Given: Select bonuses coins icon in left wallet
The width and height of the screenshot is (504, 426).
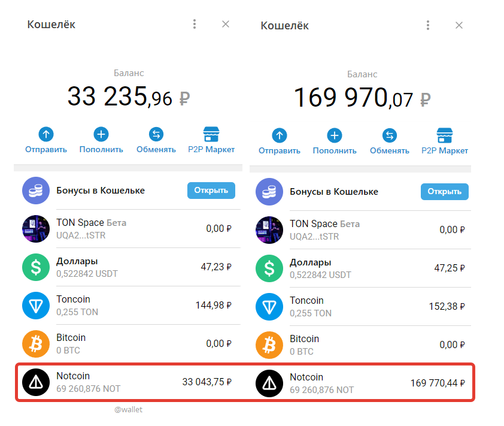Looking at the screenshot, I should tap(36, 191).
